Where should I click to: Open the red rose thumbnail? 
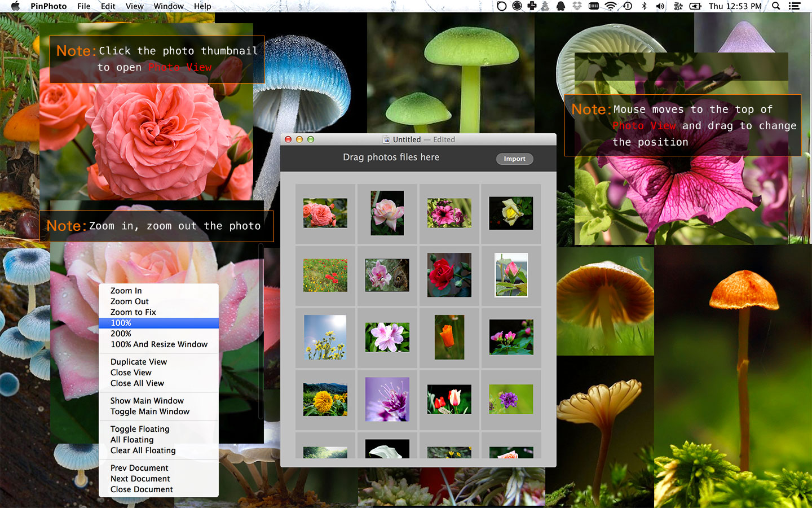point(449,275)
